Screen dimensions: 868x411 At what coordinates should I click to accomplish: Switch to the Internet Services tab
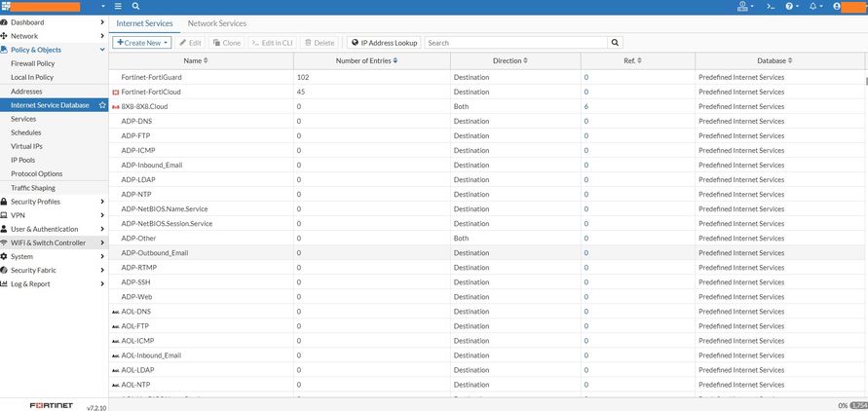144,23
